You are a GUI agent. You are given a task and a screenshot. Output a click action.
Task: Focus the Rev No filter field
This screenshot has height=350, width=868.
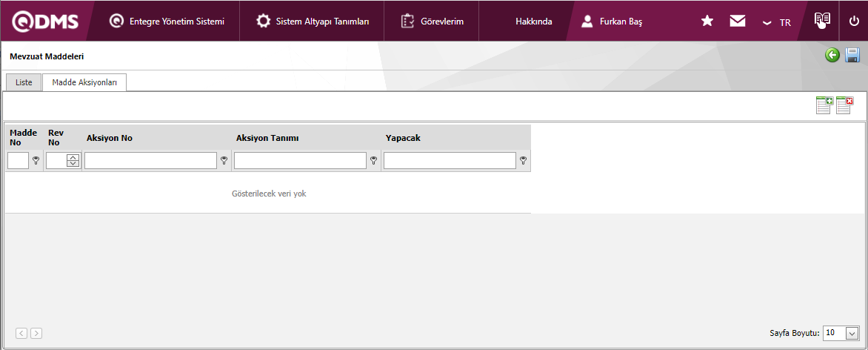point(56,161)
